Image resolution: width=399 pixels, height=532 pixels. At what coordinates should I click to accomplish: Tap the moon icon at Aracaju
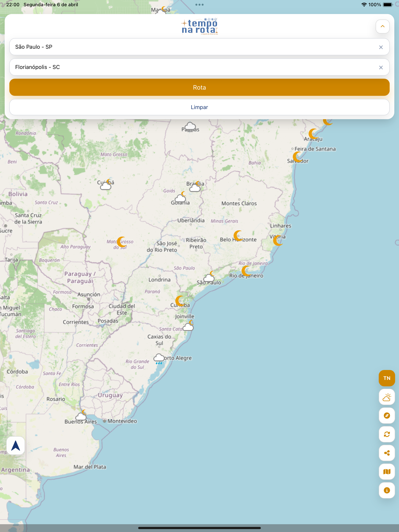[313, 134]
